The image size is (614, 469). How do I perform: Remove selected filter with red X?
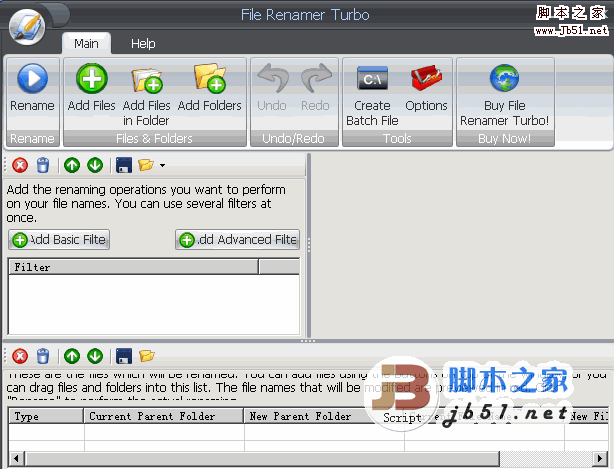point(20,165)
